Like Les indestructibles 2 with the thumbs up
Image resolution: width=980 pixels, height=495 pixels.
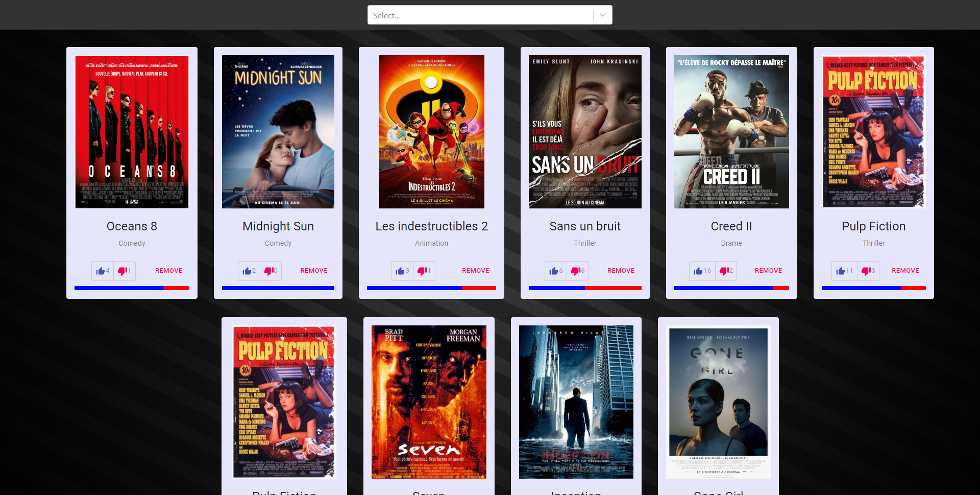pyautogui.click(x=401, y=271)
